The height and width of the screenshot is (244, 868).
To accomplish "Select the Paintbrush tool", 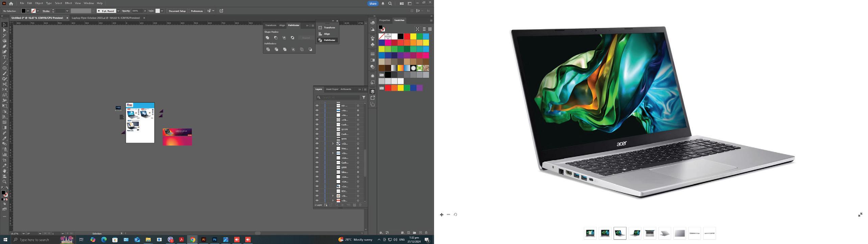I will pos(4,73).
